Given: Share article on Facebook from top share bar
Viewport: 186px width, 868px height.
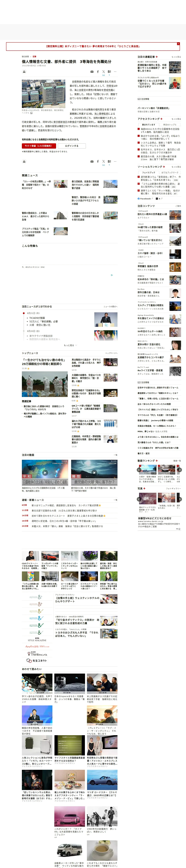Looking at the screenshot, I should [x=98, y=72].
